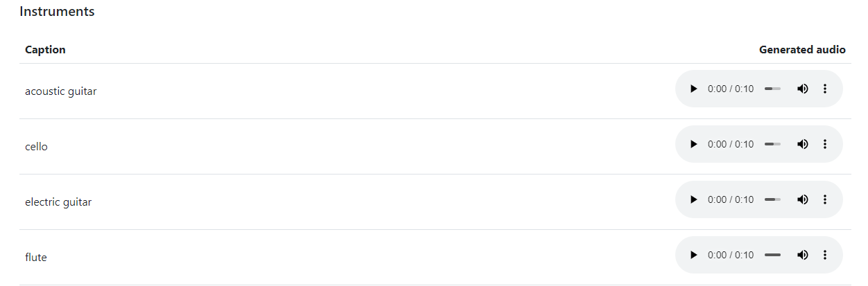
Task: Play the acoustic guitar audio
Action: tap(693, 89)
